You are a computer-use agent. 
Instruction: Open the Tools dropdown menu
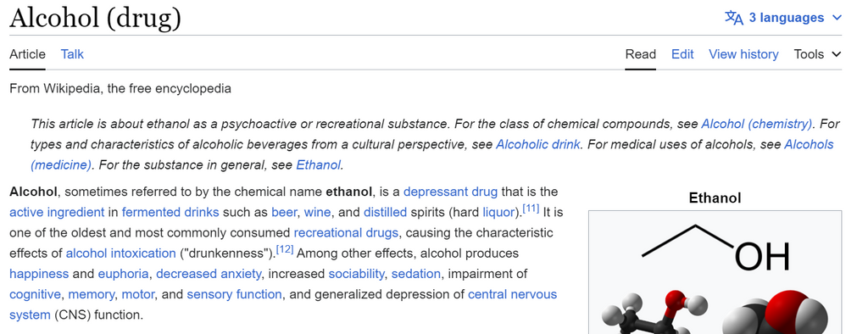[817, 54]
